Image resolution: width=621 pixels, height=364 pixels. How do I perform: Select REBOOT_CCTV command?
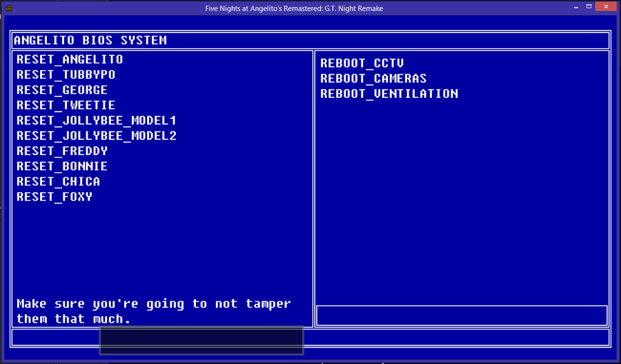362,63
